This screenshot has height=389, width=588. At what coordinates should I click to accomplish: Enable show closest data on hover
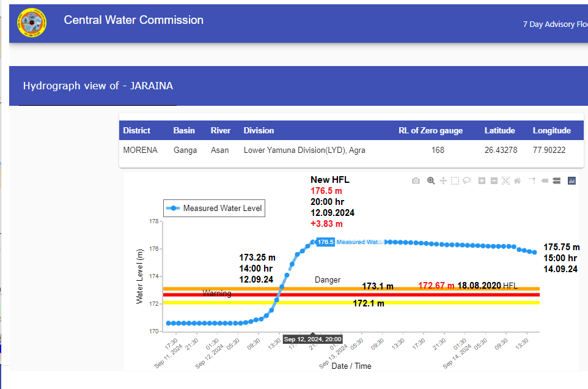point(545,181)
